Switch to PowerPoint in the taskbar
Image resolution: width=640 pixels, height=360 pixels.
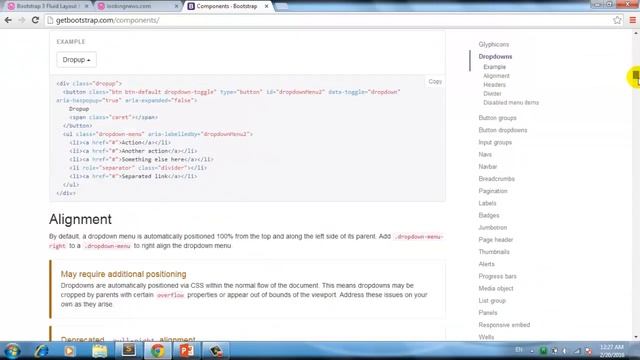pos(187,351)
